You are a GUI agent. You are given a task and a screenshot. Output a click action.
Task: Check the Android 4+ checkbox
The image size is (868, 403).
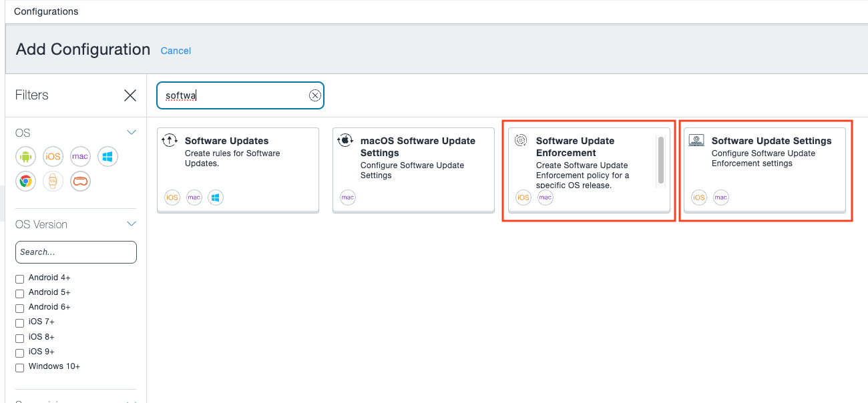[19, 278]
